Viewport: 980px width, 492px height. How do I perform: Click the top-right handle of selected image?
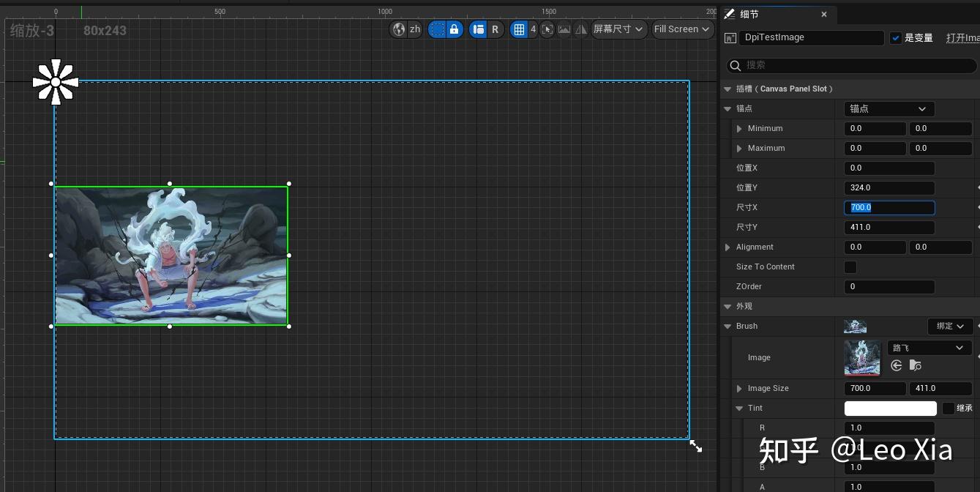click(289, 184)
